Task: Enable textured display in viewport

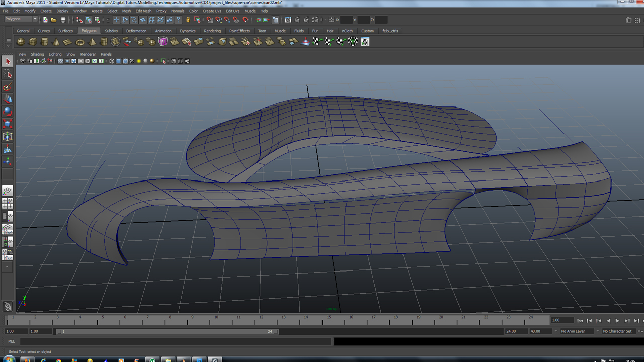Action: 132,61
